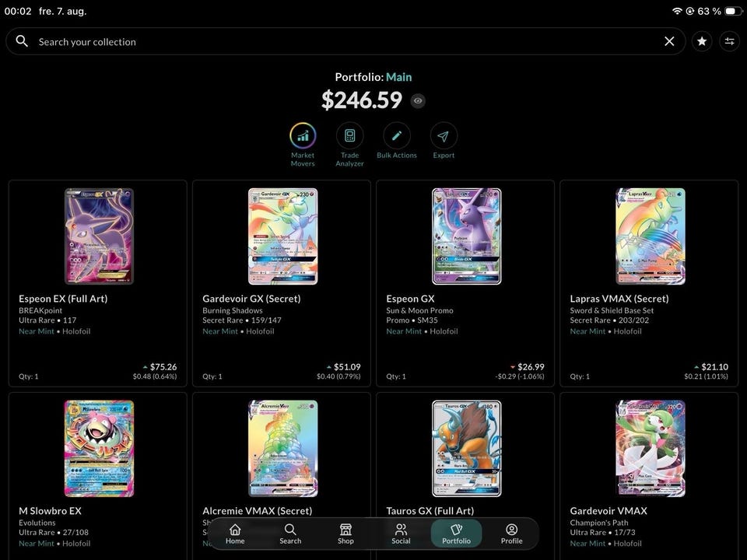Toggle portfolio value visibility eye icon
This screenshot has width=747, height=560.
coord(418,100)
